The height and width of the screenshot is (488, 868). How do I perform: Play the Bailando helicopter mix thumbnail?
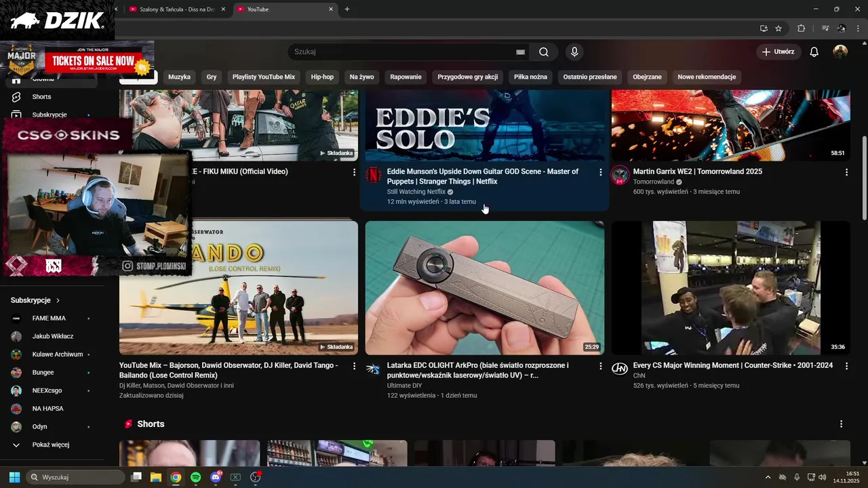(x=239, y=288)
